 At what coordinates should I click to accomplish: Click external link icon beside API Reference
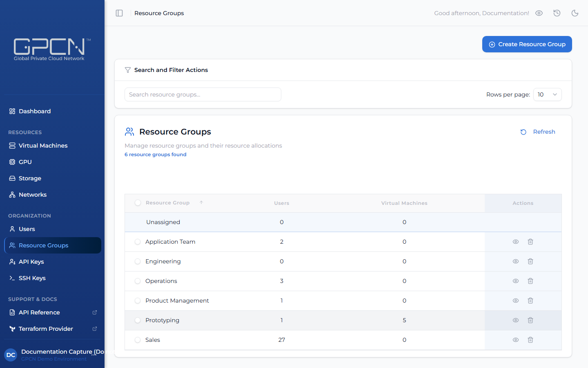pyautogui.click(x=95, y=312)
